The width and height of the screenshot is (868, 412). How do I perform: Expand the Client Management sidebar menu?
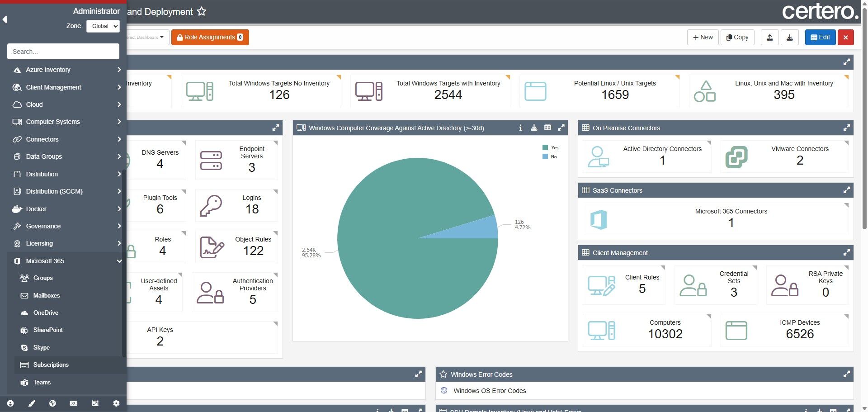[67, 87]
